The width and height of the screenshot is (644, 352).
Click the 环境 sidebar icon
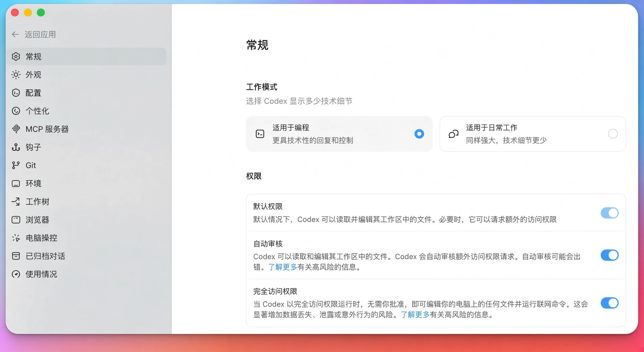16,183
